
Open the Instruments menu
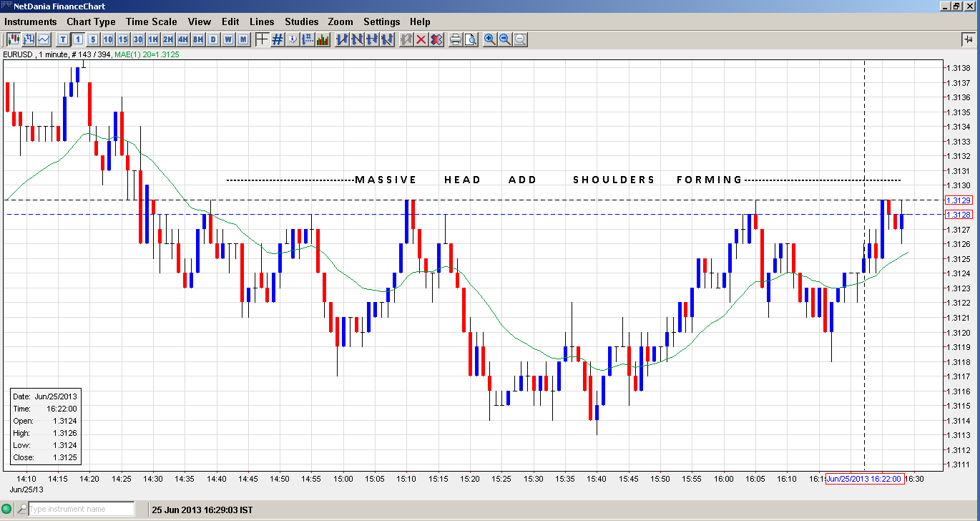[x=31, y=21]
